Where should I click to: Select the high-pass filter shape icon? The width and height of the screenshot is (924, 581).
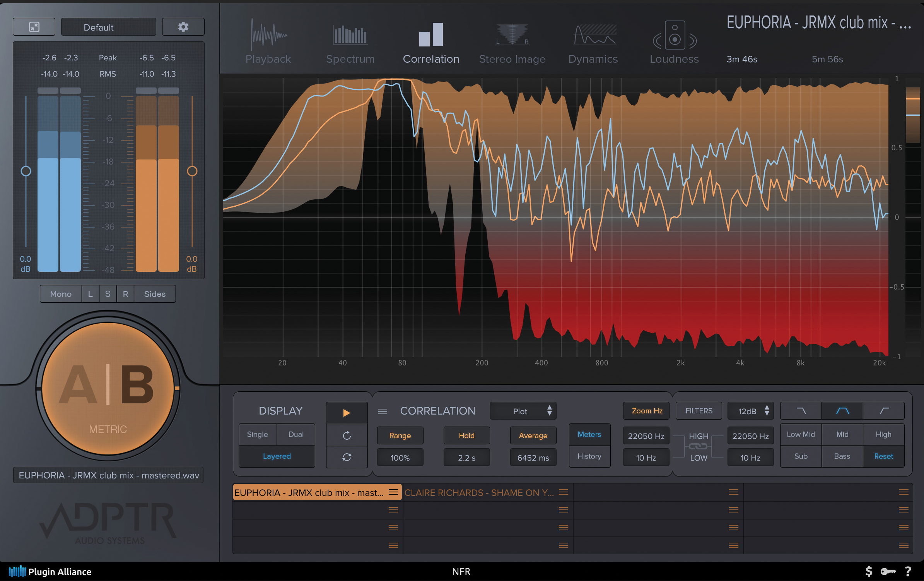884,411
